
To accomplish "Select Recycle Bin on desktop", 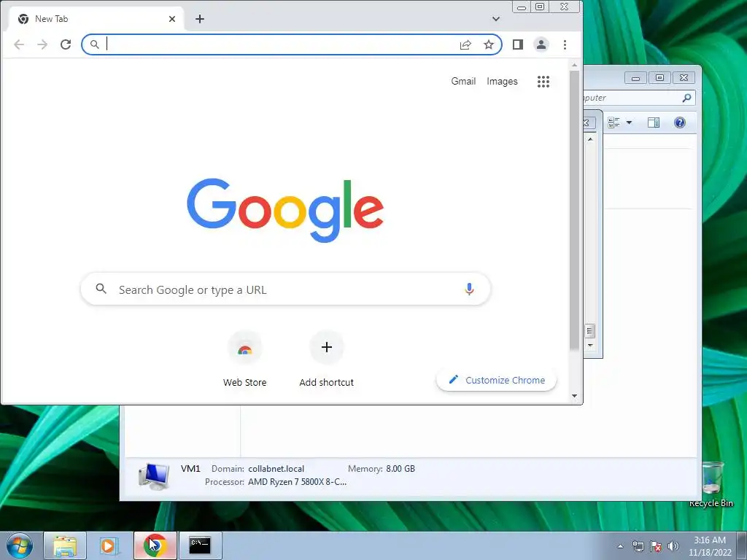I will (712, 484).
